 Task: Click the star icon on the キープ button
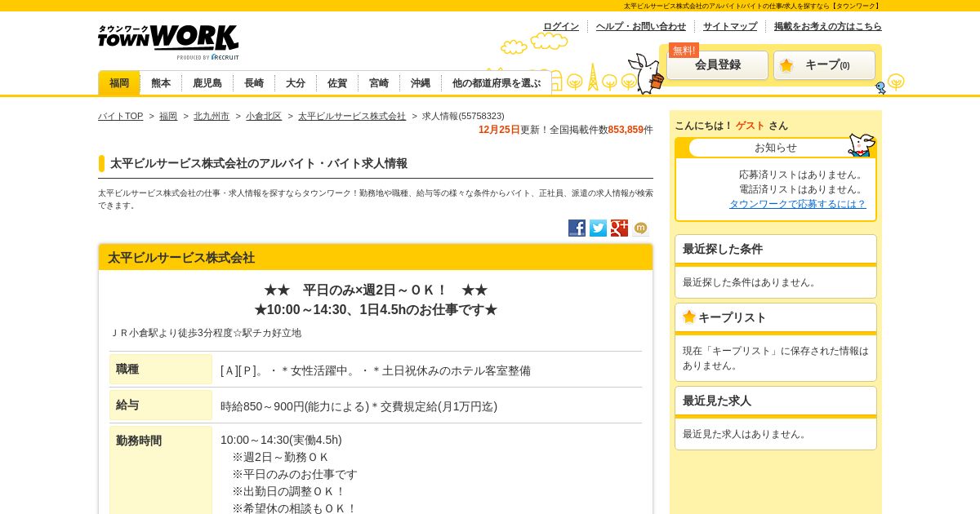[786, 65]
